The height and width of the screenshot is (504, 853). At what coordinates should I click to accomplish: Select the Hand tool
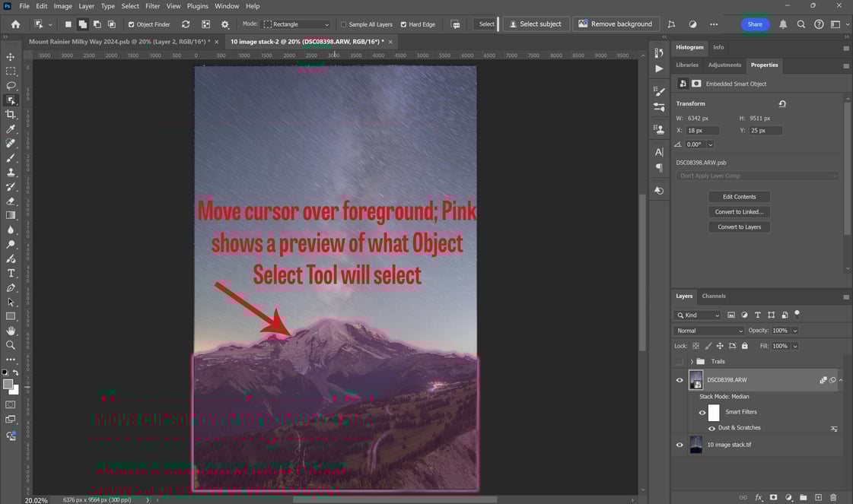(x=11, y=331)
